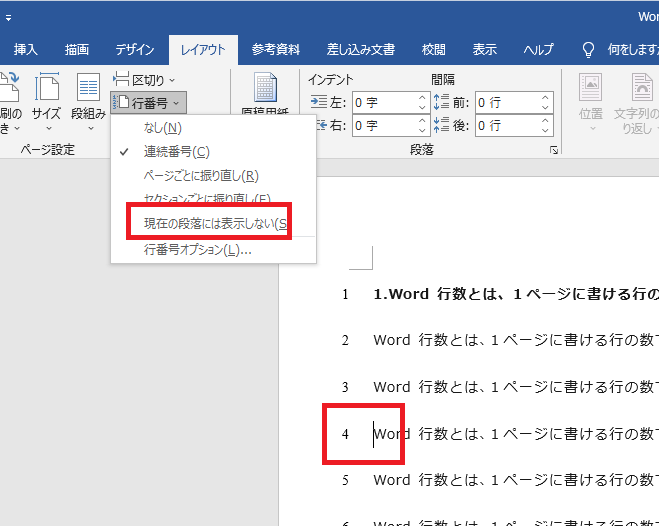Click the 位置 position button

click(x=591, y=102)
